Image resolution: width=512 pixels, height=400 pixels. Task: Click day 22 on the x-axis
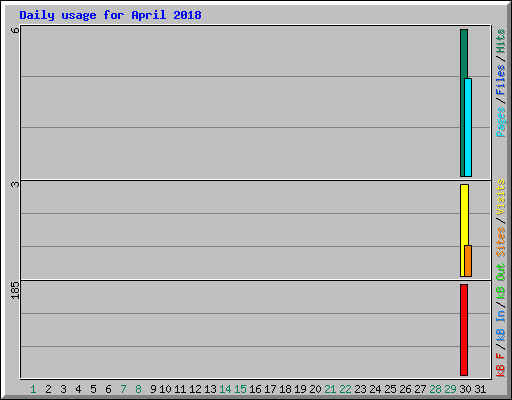(345, 389)
